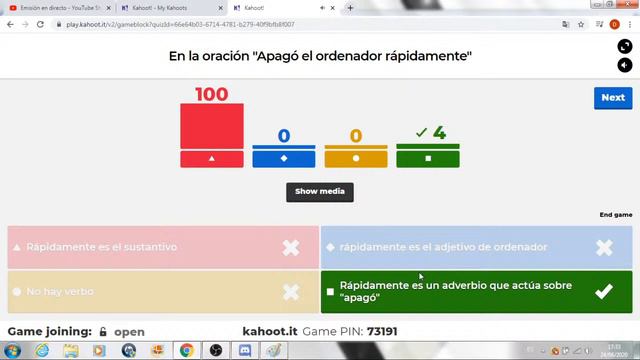Close the My Kahoots tab
The height and width of the screenshot is (360, 640).
point(220,8)
